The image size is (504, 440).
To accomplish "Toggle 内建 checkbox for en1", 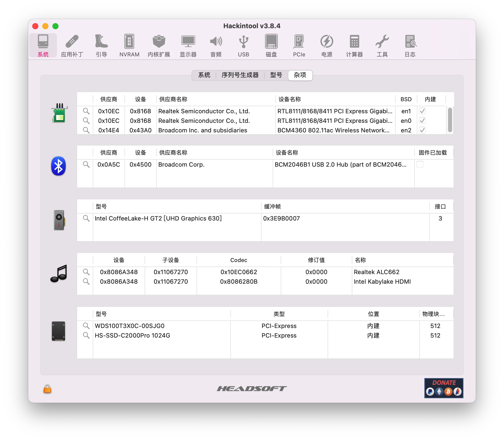I will [422, 111].
